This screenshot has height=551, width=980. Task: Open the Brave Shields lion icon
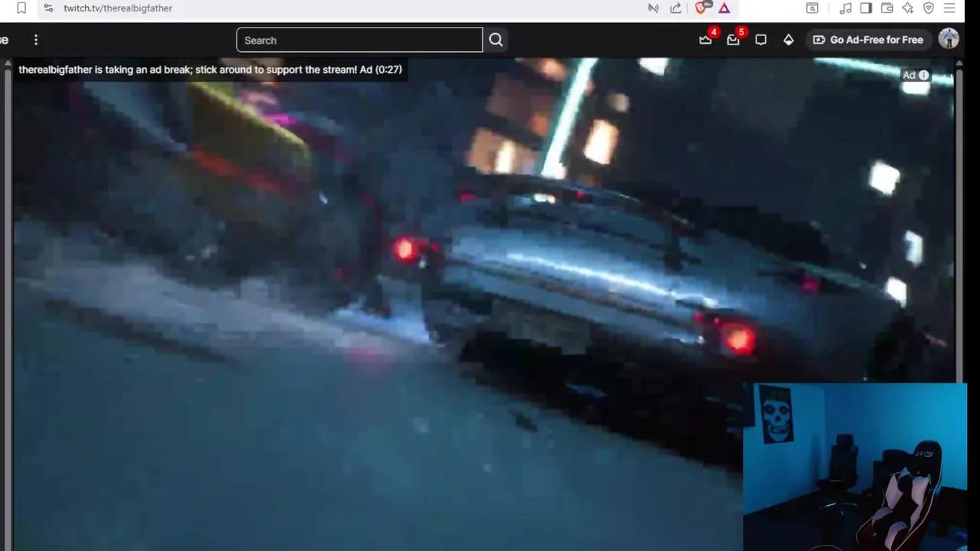point(701,8)
